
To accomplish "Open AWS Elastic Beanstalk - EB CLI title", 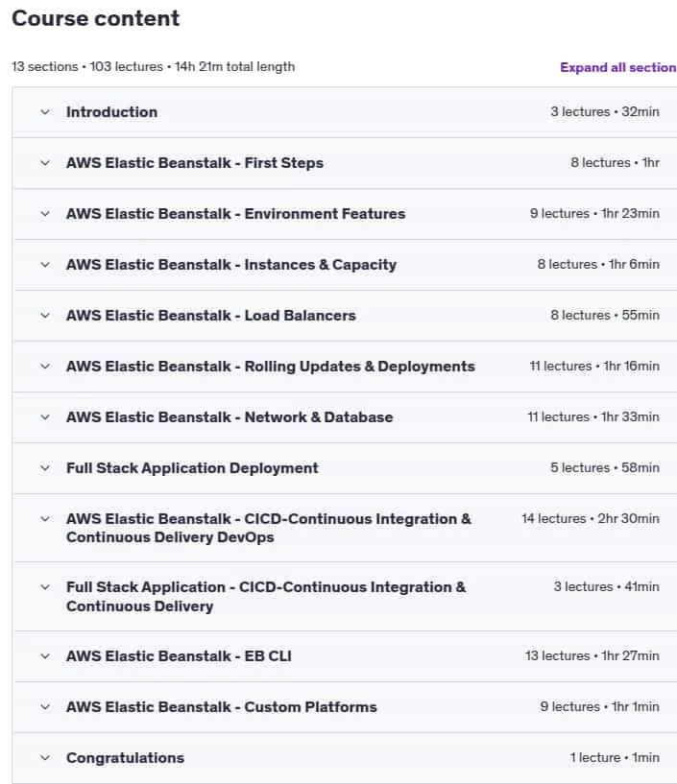I will click(179, 656).
